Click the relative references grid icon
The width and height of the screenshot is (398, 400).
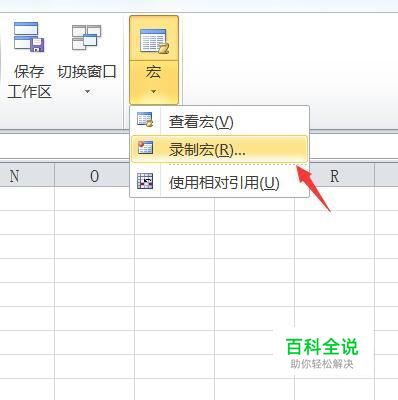tap(145, 181)
